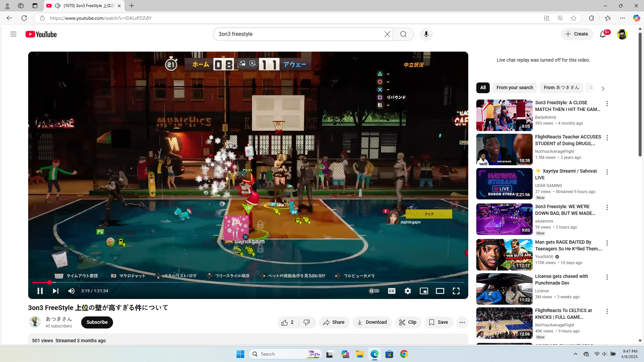Skip to the next video
The height and width of the screenshot is (362, 644).
56,291
